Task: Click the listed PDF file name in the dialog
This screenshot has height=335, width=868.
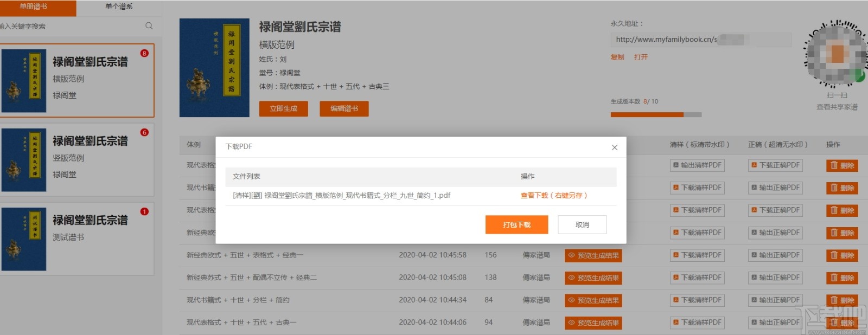Action: click(341, 196)
